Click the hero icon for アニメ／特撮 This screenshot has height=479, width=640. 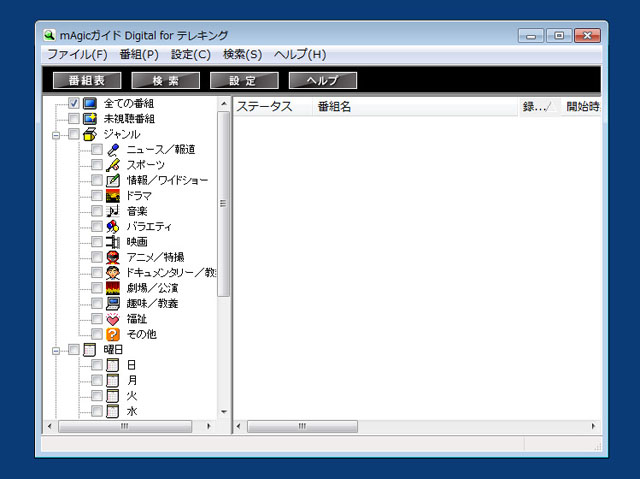[113, 257]
